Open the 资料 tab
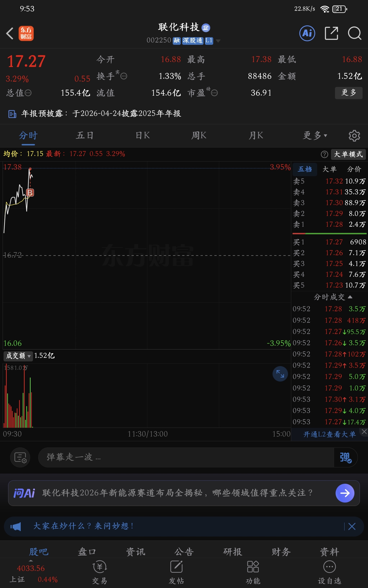 pos(330,552)
